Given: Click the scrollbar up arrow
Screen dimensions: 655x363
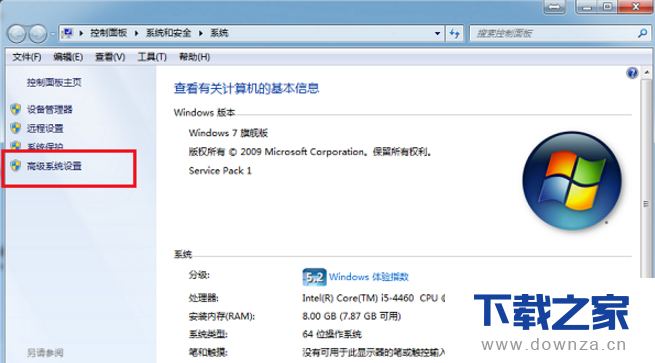Looking at the screenshot, I should tap(647, 73).
